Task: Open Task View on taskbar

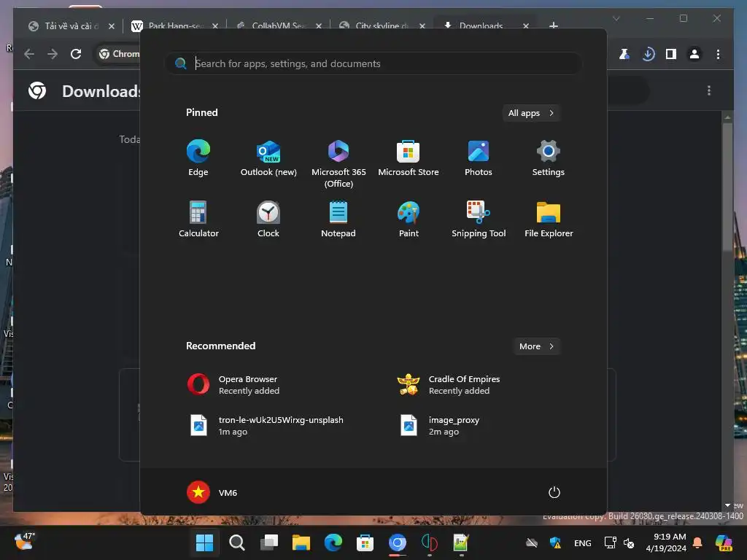Action: point(269,542)
